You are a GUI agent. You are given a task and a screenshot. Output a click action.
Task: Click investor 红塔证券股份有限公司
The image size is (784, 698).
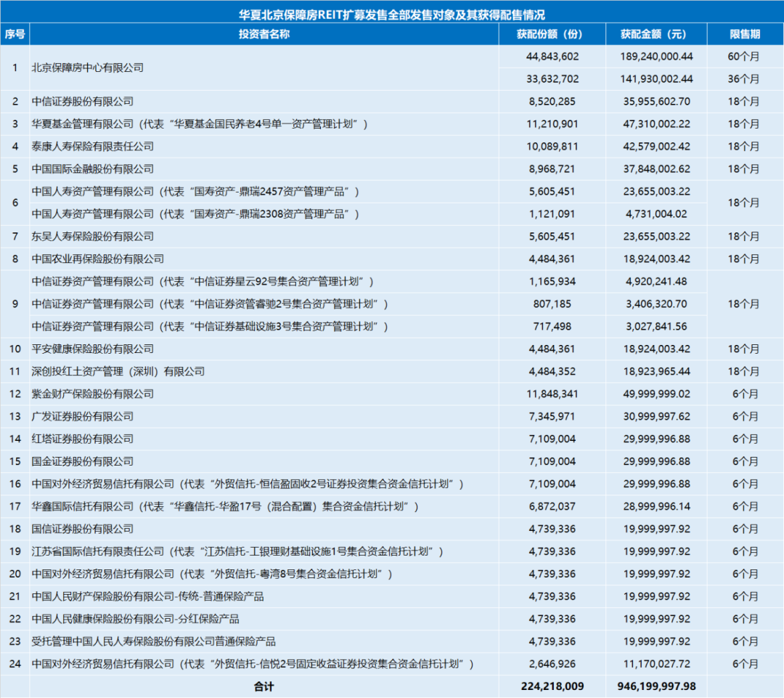(x=83, y=439)
